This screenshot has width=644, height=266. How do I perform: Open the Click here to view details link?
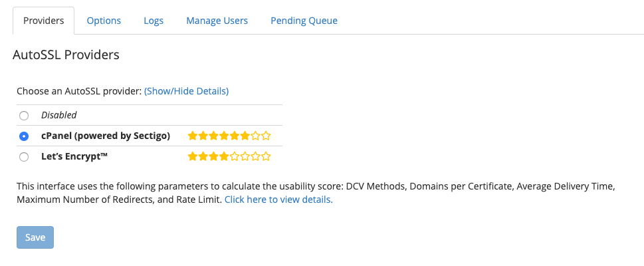278,199
